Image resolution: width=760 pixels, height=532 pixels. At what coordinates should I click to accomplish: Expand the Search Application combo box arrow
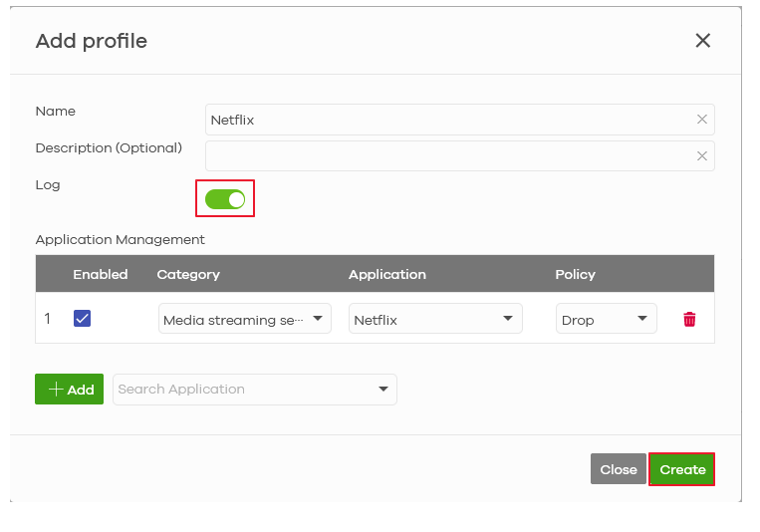[x=383, y=390]
